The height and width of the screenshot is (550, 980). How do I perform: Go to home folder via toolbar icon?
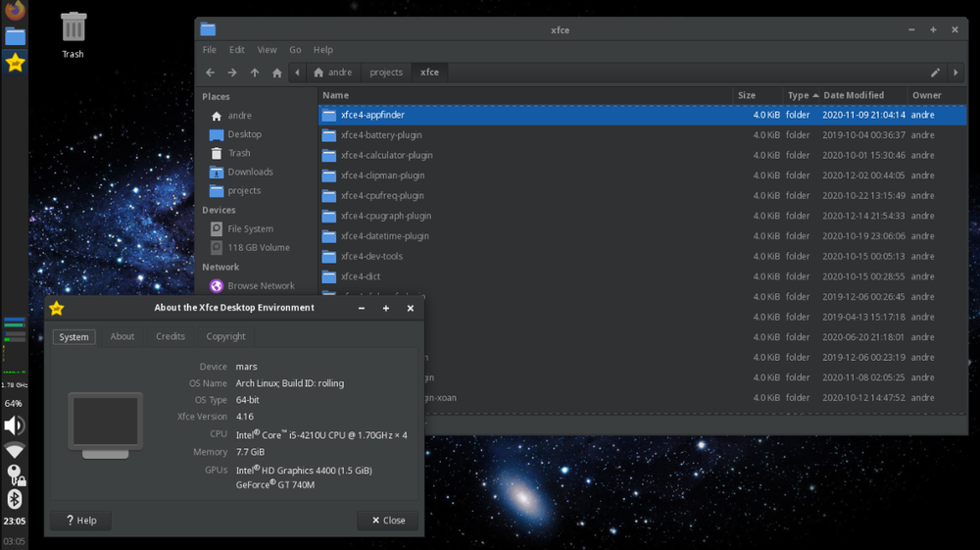tap(277, 73)
